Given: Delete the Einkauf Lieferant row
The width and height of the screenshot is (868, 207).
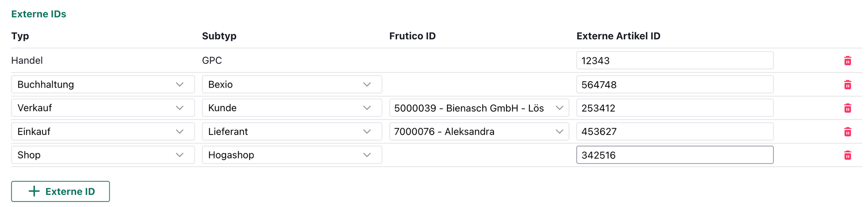Looking at the screenshot, I should click(x=847, y=131).
